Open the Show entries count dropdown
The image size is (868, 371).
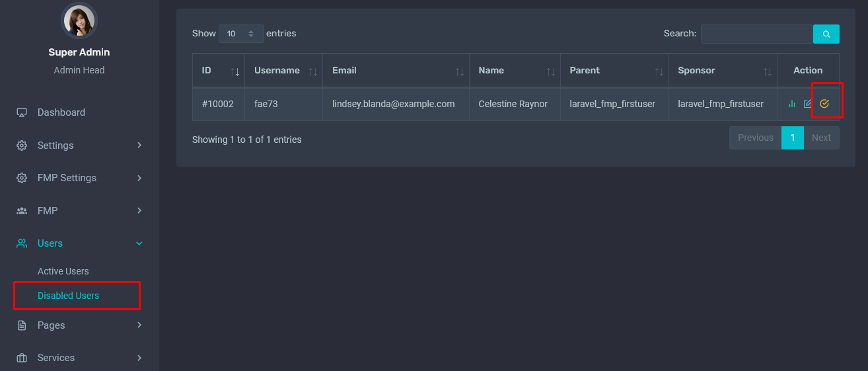pos(241,34)
